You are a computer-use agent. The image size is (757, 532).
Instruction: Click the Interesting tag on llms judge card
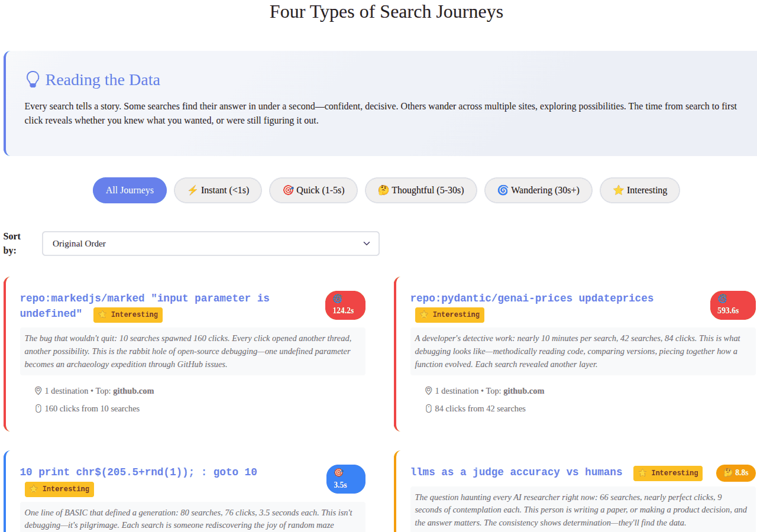[668, 473]
